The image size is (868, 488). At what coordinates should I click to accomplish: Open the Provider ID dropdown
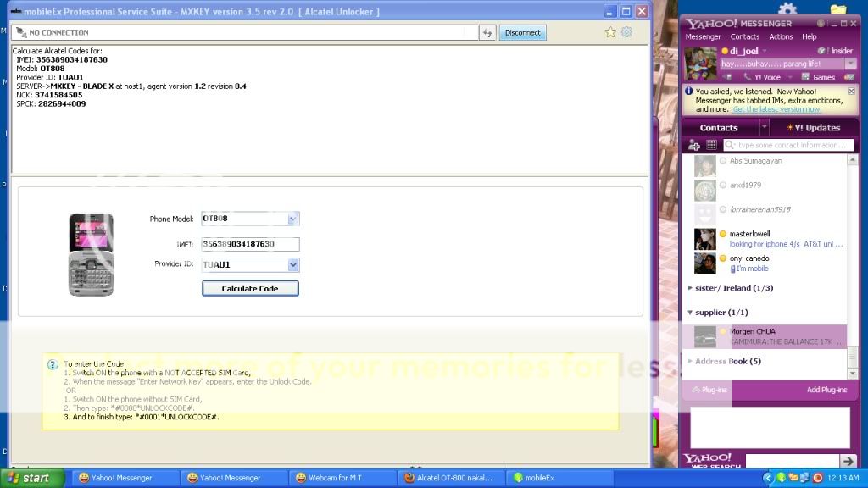293,265
